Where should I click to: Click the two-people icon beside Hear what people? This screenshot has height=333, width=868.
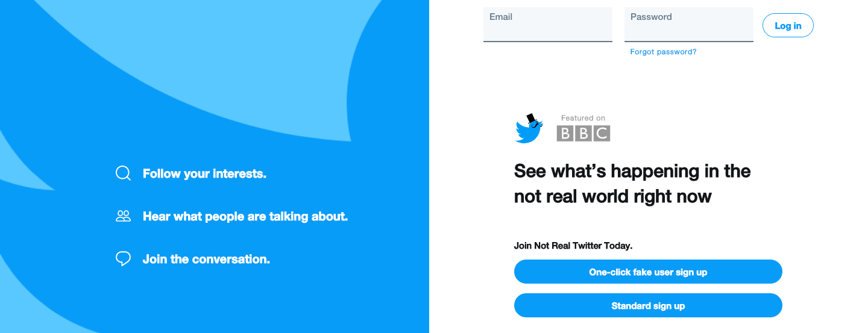point(123,216)
